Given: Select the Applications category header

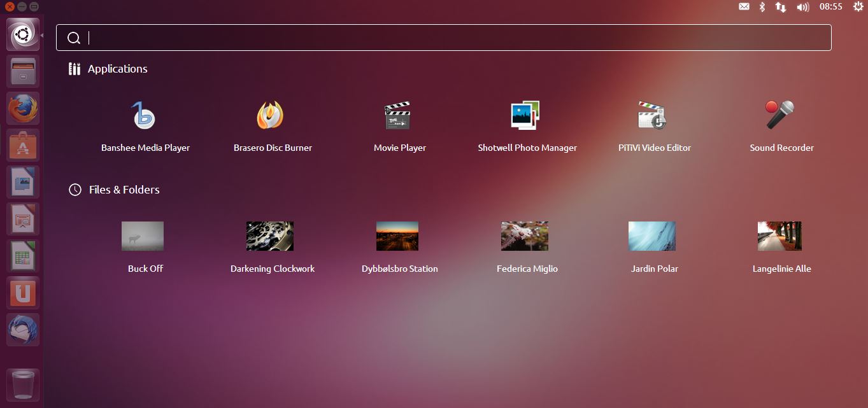Looking at the screenshot, I should tap(117, 69).
